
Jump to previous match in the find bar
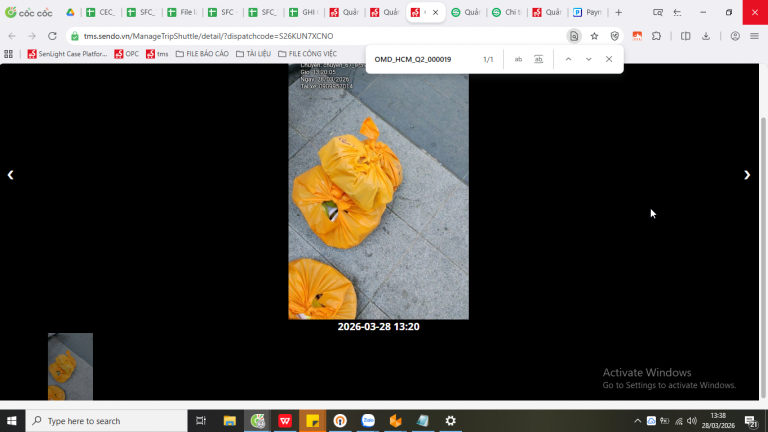568,59
